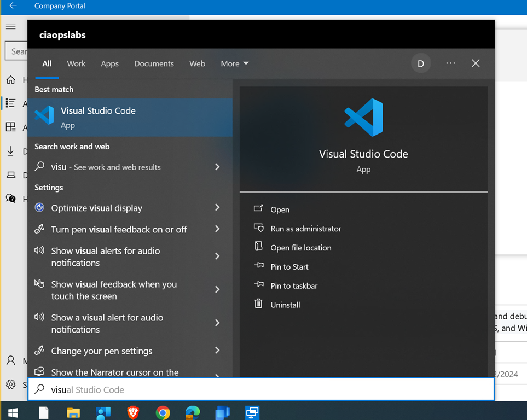Expand 'Change your pen settings' chevron
This screenshot has height=420, width=527.
(x=217, y=351)
